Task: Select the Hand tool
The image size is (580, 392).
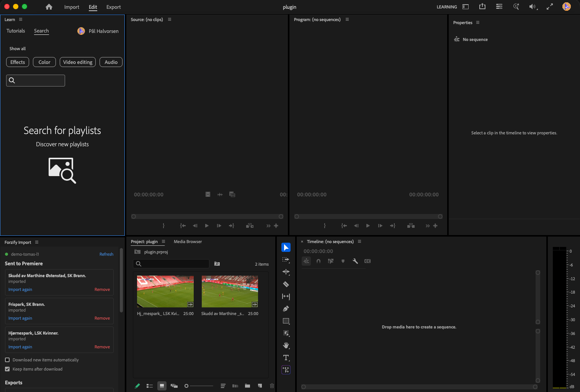Action: (286, 345)
